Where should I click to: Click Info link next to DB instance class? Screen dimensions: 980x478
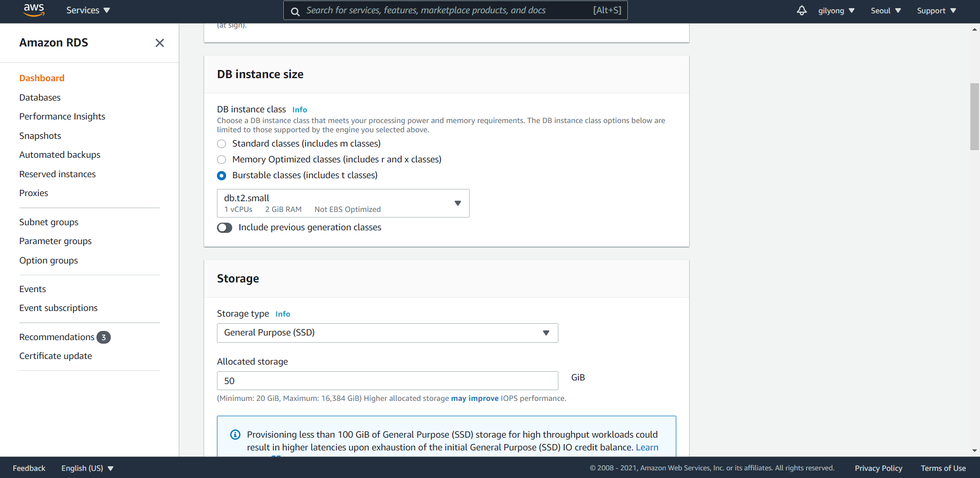300,110
